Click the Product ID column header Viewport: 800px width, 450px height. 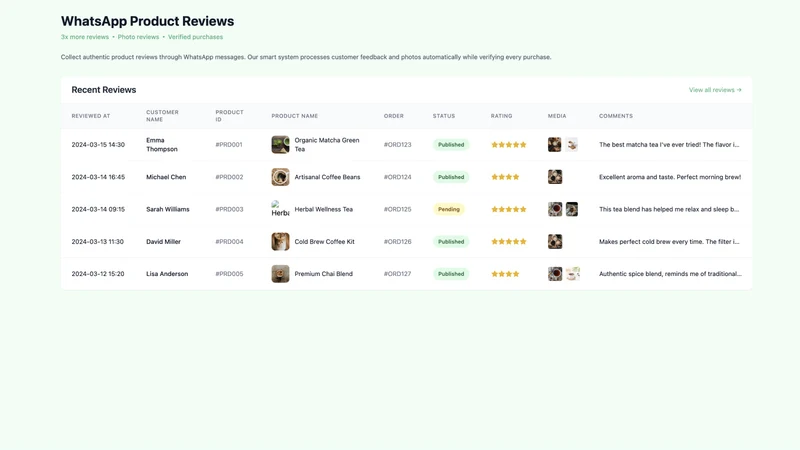click(229, 116)
